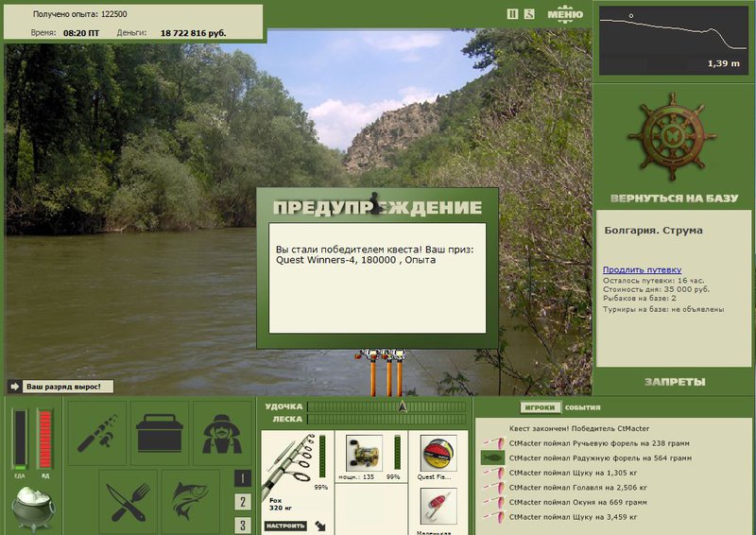This screenshot has height=535, width=756.
Task: Click the groundbait cooking pot icon
Action: pos(33,508)
